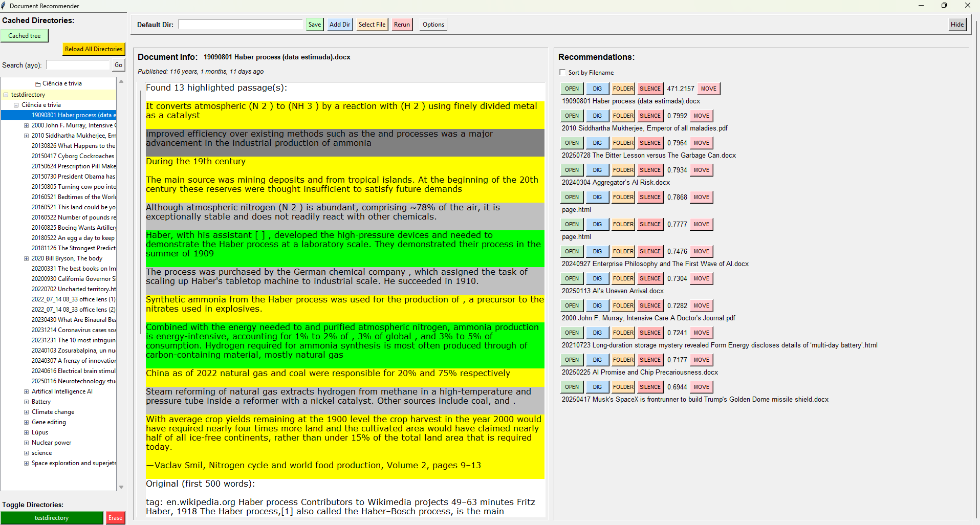This screenshot has height=525, width=980.
Task: Save the default directory
Action: coord(314,25)
